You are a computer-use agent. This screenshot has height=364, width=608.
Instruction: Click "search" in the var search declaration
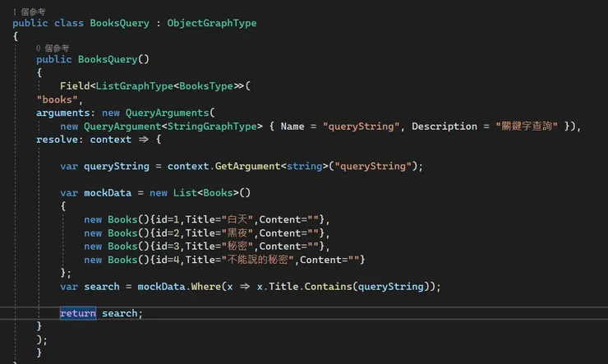coord(102,287)
